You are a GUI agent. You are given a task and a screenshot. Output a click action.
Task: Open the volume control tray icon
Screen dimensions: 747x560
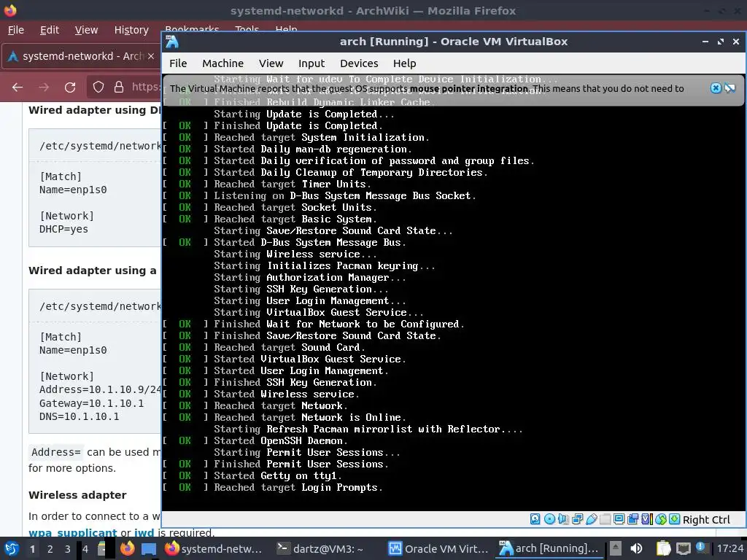[x=636, y=548]
